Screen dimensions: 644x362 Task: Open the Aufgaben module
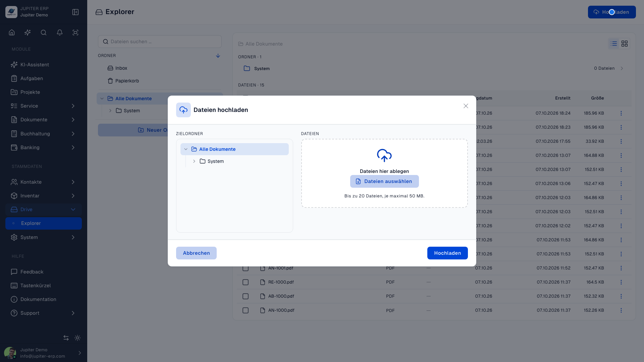click(x=44, y=78)
